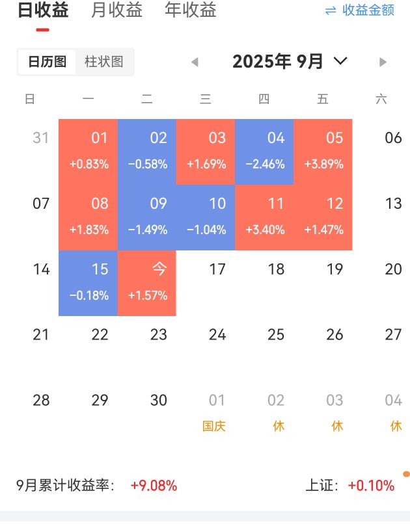Open the 2025年 9月 date selector
The image size is (410, 532).
[x=277, y=61]
